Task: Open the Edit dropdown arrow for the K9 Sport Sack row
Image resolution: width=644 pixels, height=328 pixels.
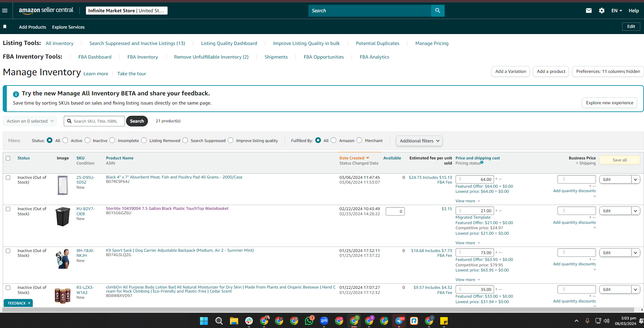Action: tap(635, 253)
